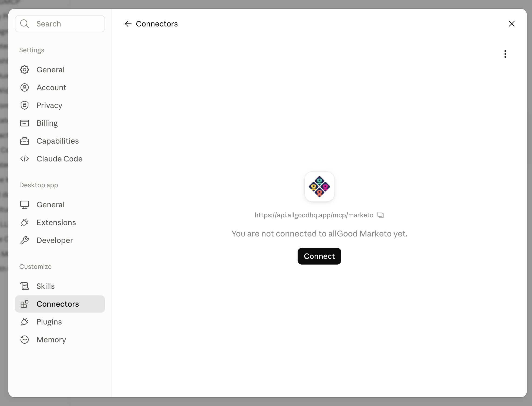Viewport: 532px width, 406px height.
Task: Open General settings
Action: 60,70
